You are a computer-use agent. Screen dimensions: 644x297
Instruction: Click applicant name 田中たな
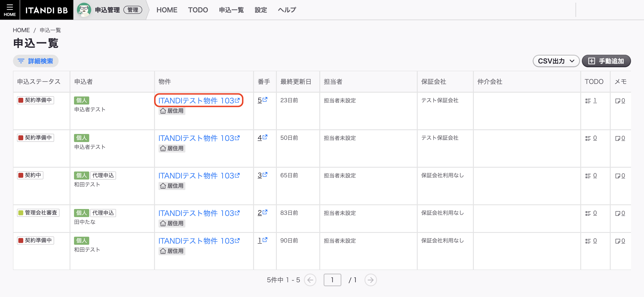click(x=85, y=222)
